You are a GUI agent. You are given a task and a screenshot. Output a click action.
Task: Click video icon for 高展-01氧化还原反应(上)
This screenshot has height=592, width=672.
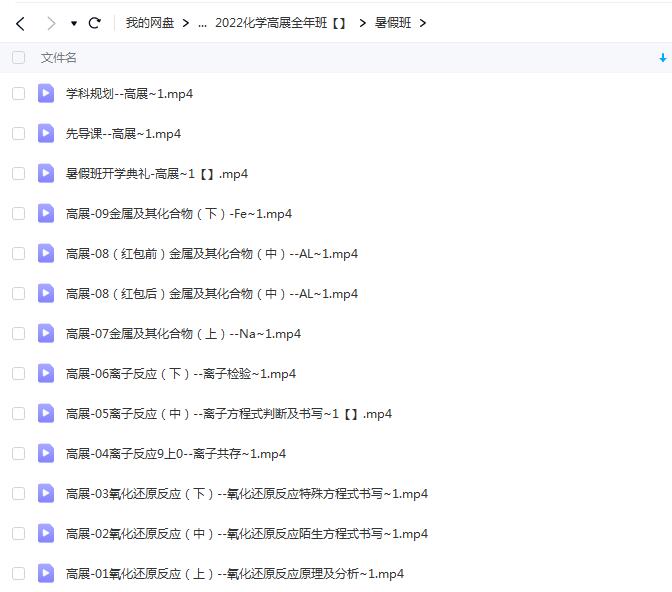[x=46, y=573]
